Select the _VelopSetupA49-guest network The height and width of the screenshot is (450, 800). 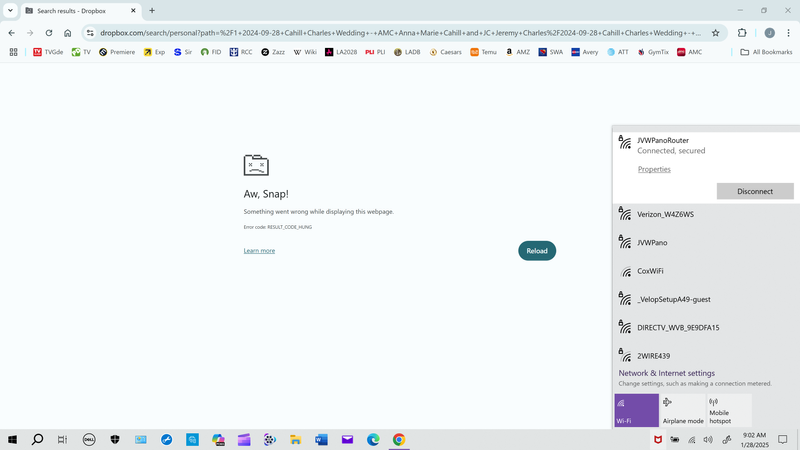(706, 299)
